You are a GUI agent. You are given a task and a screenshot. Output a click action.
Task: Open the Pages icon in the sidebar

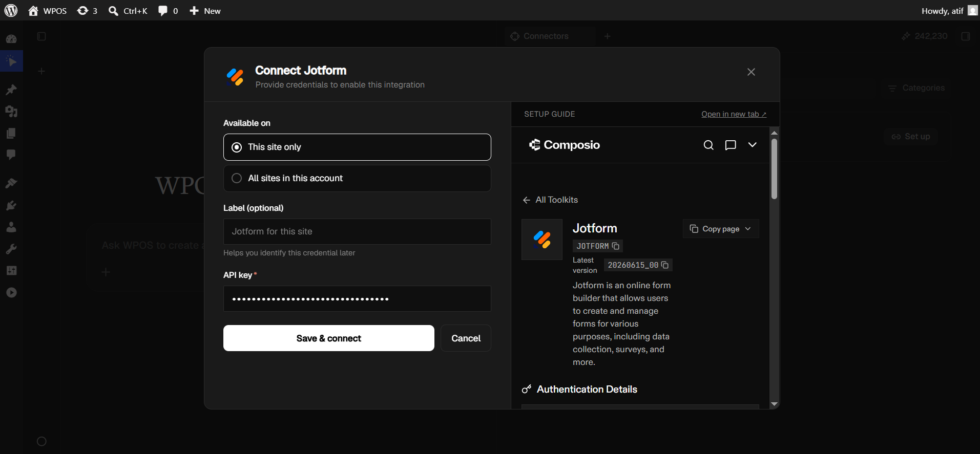coord(11,133)
